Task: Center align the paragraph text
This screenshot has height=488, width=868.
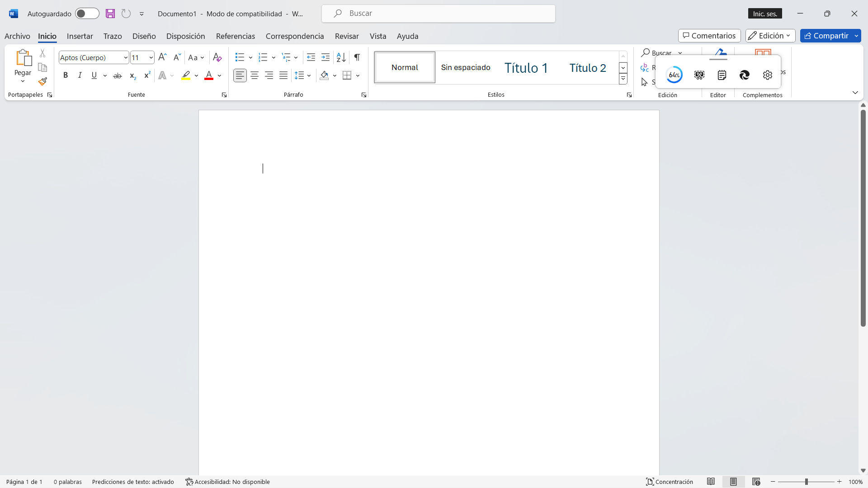Action: (255, 75)
